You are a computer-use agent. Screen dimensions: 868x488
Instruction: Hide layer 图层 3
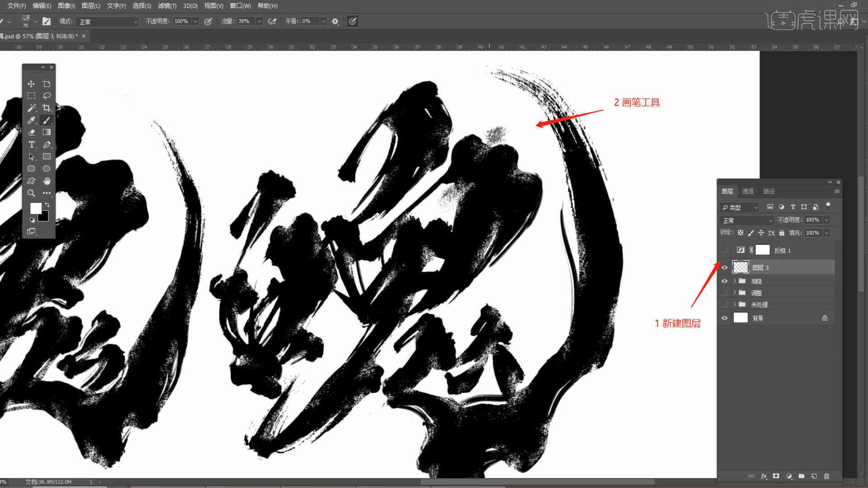click(725, 267)
